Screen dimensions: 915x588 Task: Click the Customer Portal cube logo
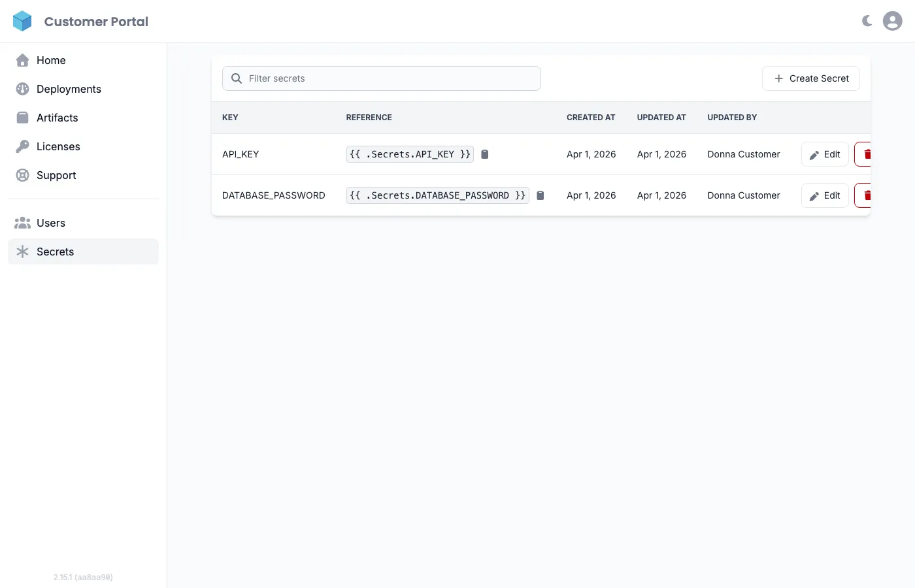(x=22, y=20)
